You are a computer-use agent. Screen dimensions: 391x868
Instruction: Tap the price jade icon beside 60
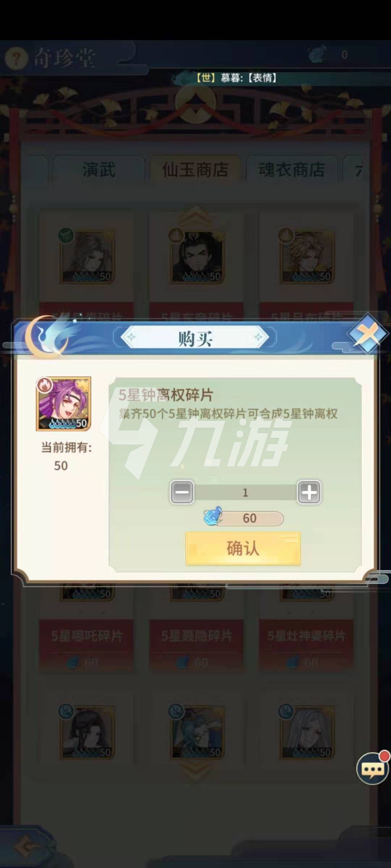[x=213, y=516]
